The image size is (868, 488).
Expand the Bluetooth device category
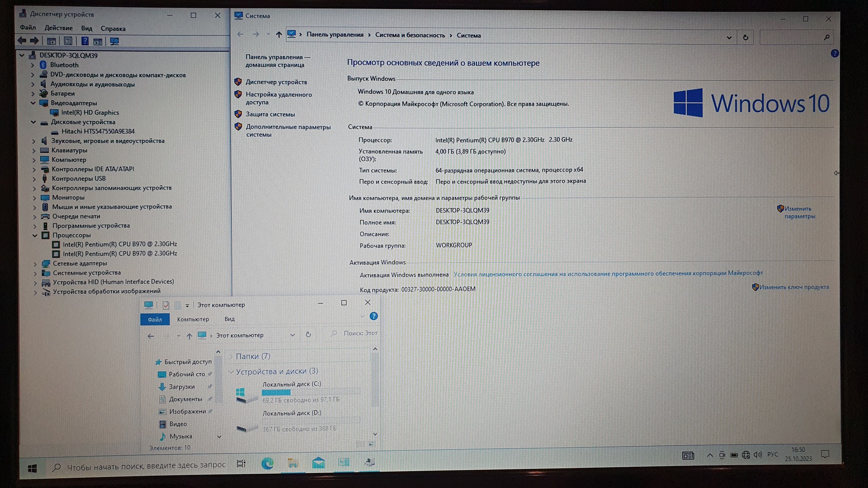tap(33, 65)
